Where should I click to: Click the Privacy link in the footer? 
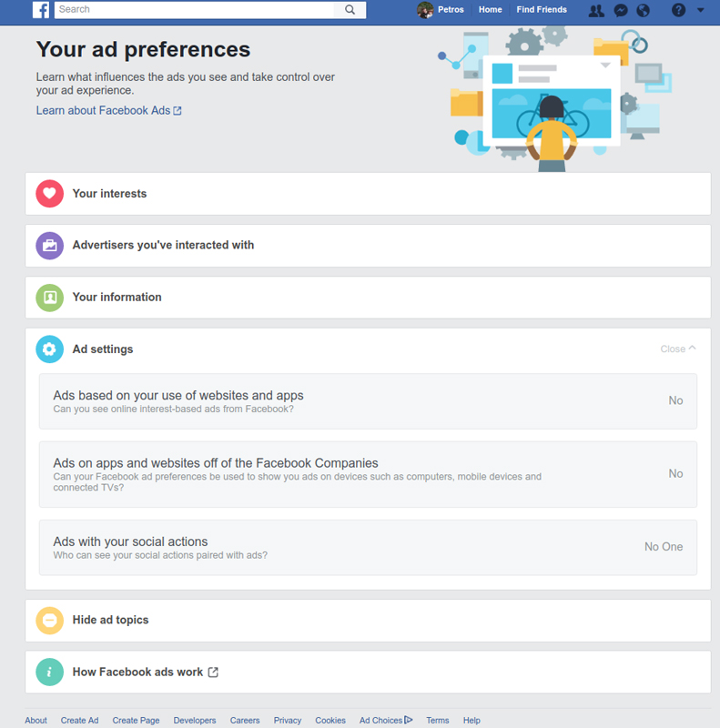pos(287,720)
